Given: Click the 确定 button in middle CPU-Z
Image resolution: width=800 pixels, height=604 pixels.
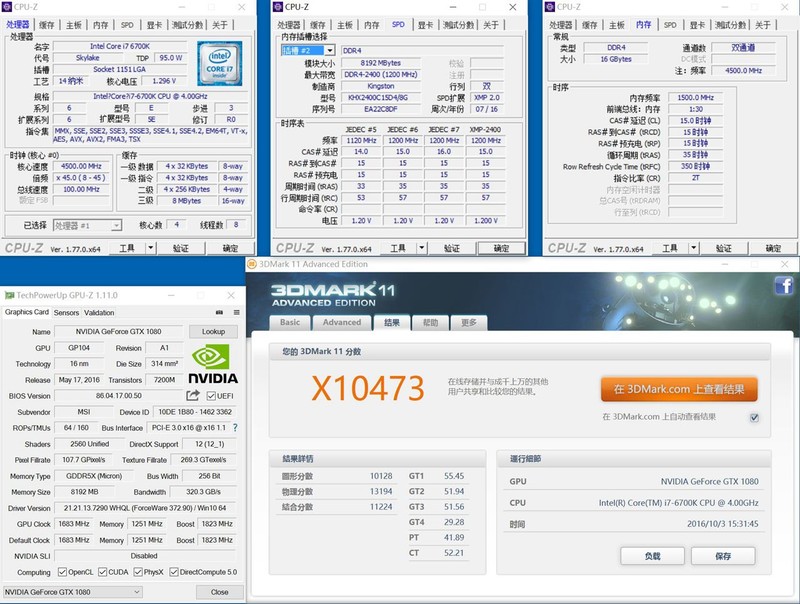Looking at the screenshot, I should [x=501, y=248].
